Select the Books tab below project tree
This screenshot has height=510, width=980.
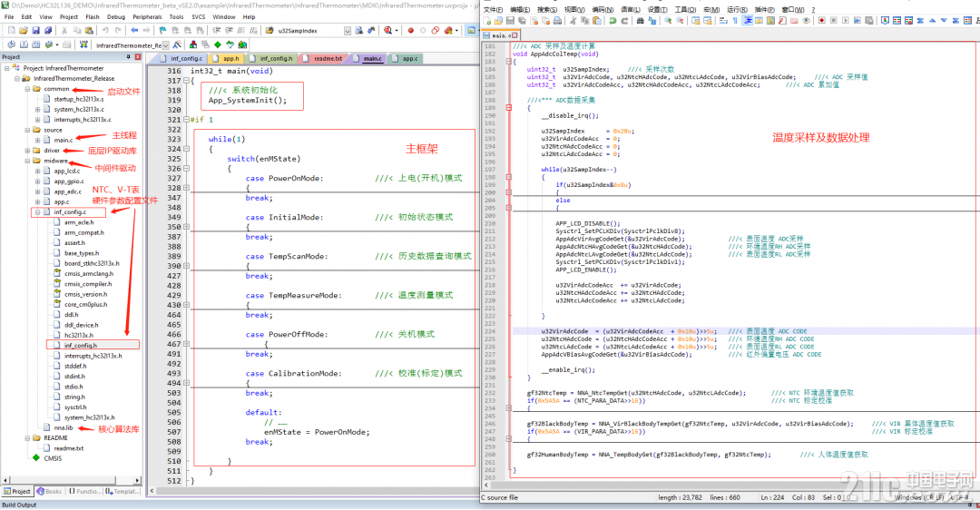(x=49, y=491)
